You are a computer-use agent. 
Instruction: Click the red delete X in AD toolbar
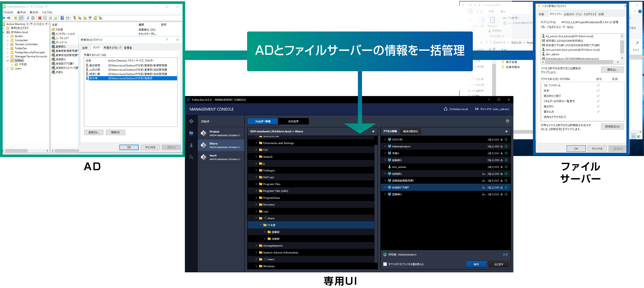40,18
